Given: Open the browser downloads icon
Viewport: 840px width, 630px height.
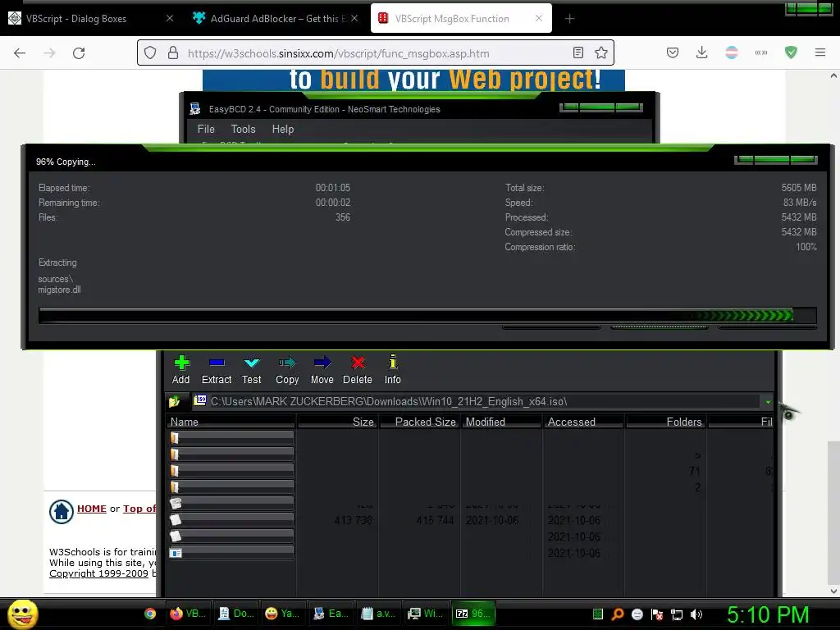Looking at the screenshot, I should pos(702,52).
